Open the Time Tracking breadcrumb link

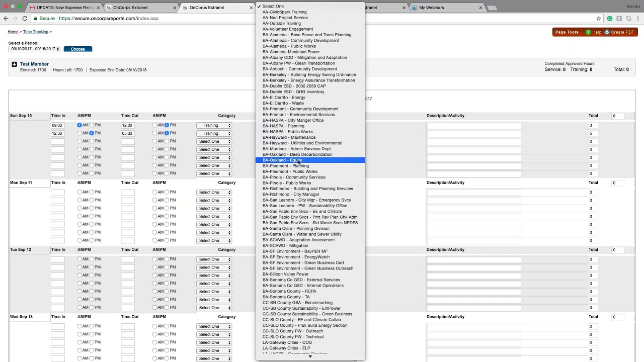click(36, 32)
